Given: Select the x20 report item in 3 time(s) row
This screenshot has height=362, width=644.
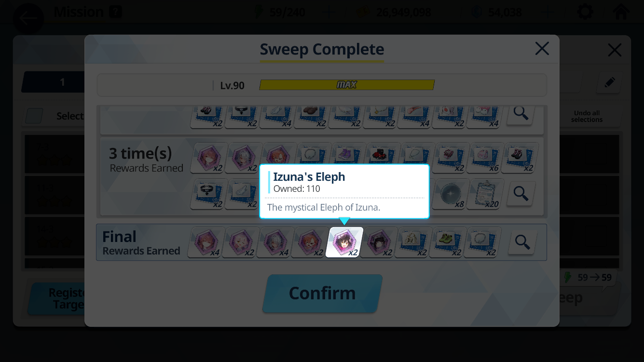Looking at the screenshot, I should coord(486,194).
